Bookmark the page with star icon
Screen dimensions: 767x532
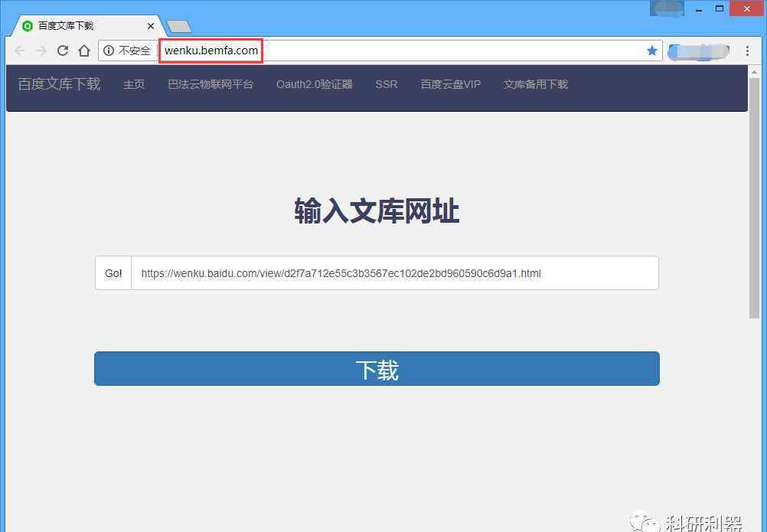click(x=651, y=51)
